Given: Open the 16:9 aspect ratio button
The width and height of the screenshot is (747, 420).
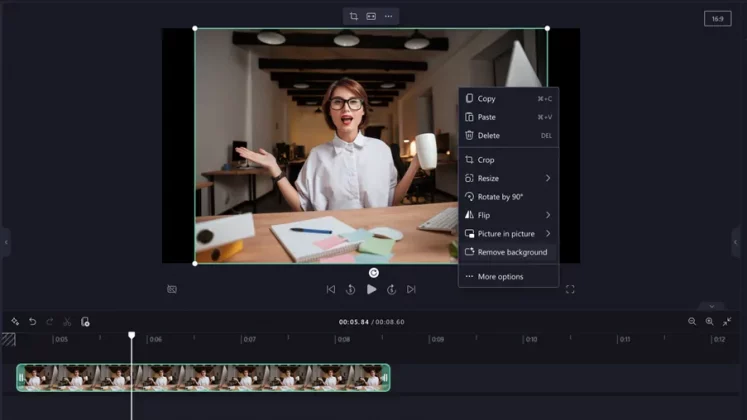Looking at the screenshot, I should tap(717, 19).
